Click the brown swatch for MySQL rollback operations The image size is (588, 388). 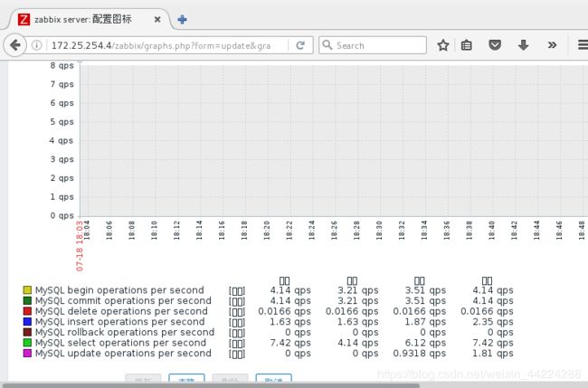[x=27, y=332]
